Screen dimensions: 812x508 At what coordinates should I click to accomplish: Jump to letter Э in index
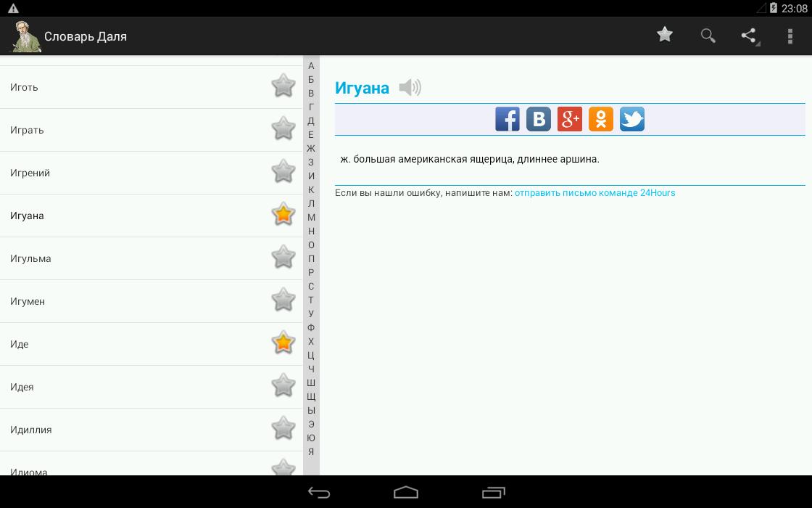pyautogui.click(x=311, y=424)
